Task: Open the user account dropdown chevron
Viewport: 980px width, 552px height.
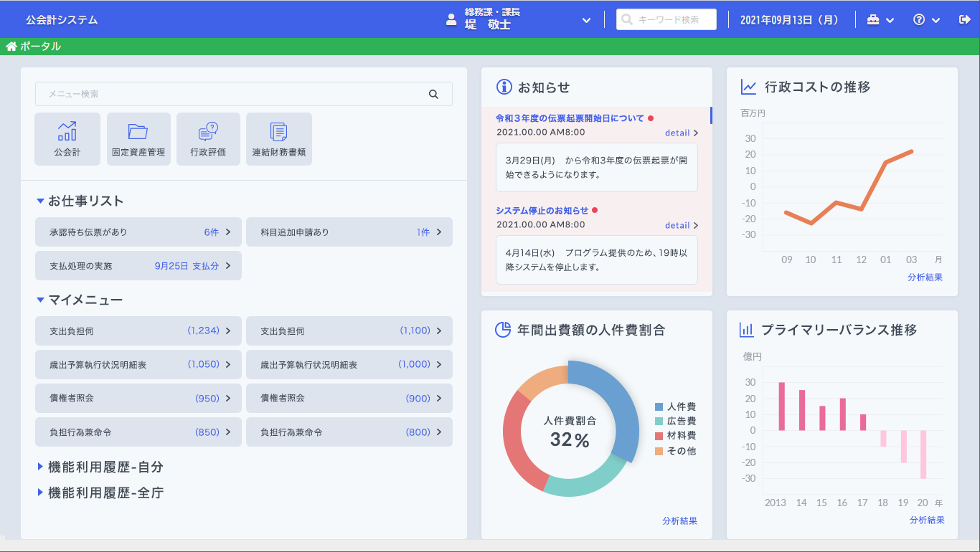Action: 586,19
